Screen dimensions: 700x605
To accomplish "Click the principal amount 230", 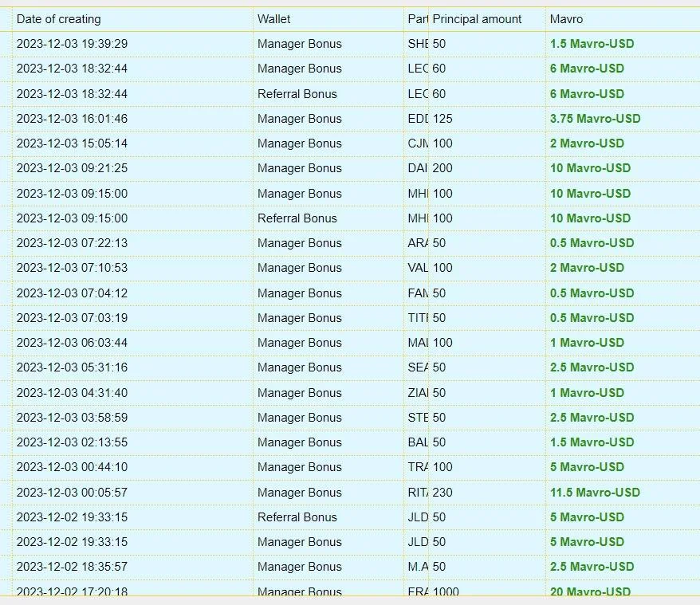I will (x=442, y=492).
